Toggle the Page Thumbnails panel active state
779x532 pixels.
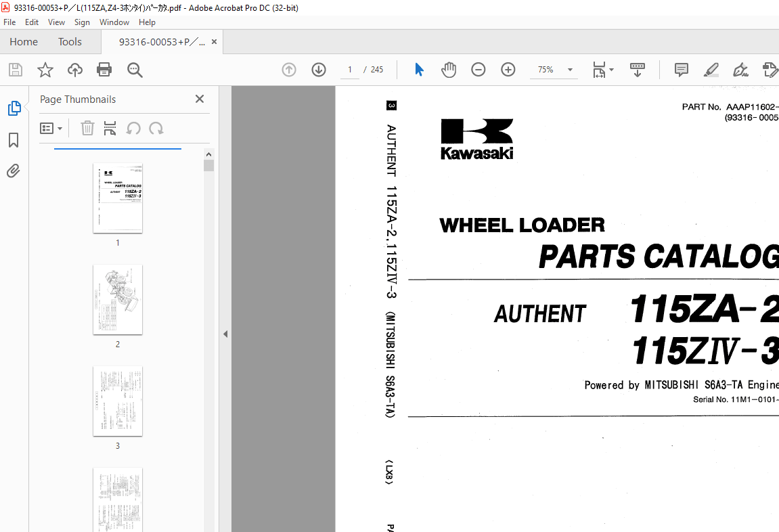pos(14,108)
